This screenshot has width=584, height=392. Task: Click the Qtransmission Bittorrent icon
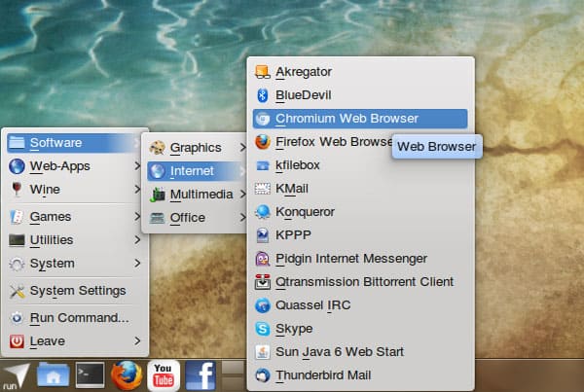263,282
